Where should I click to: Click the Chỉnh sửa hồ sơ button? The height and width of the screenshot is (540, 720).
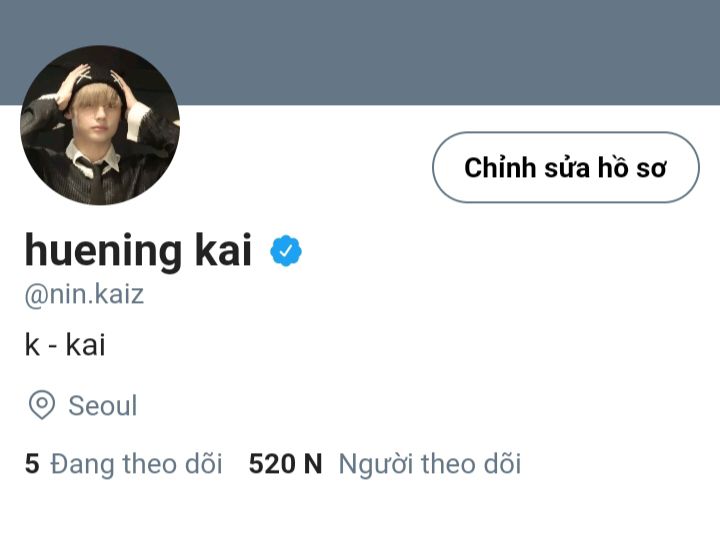tap(566, 167)
